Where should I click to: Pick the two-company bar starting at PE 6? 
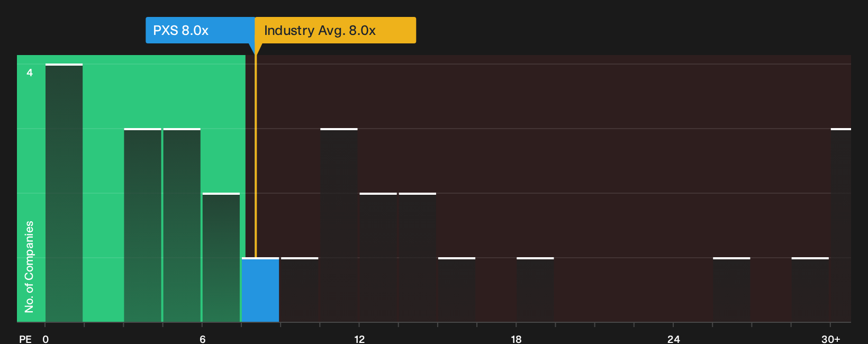coord(221,258)
